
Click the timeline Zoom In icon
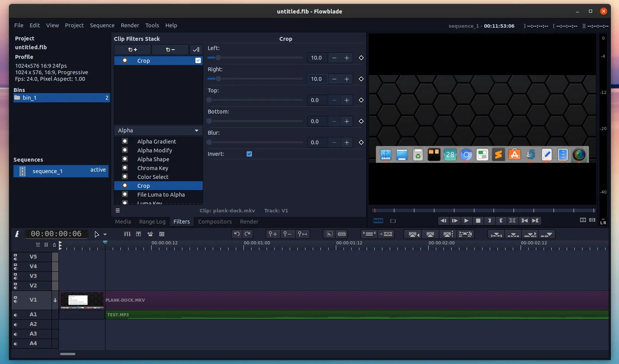coord(273,234)
